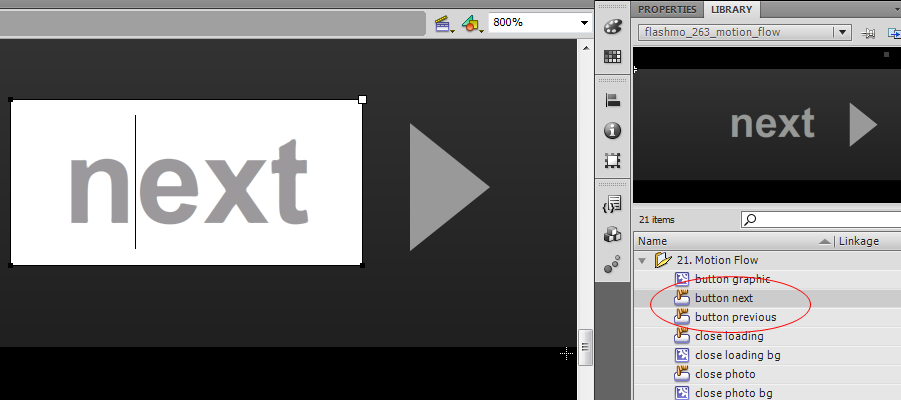Screen dimensions: 901x400
Task: Switch to the Properties tab
Action: pos(667,10)
